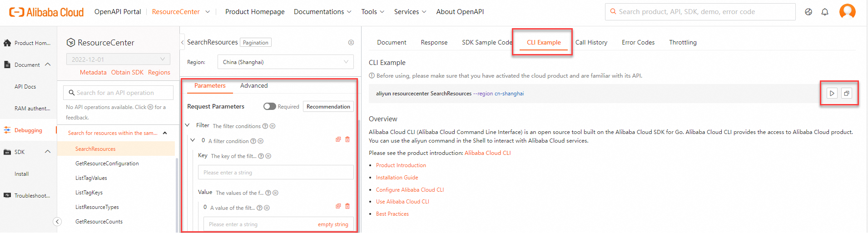Screen dimensions: 868x233
Task: Focus the Key string input
Action: tap(276, 173)
